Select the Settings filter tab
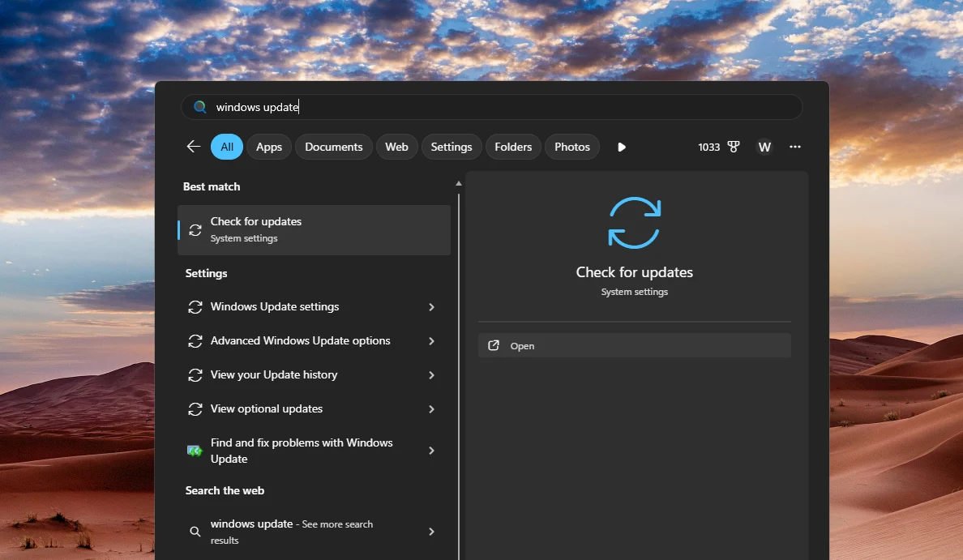This screenshot has width=963, height=560. tap(451, 147)
